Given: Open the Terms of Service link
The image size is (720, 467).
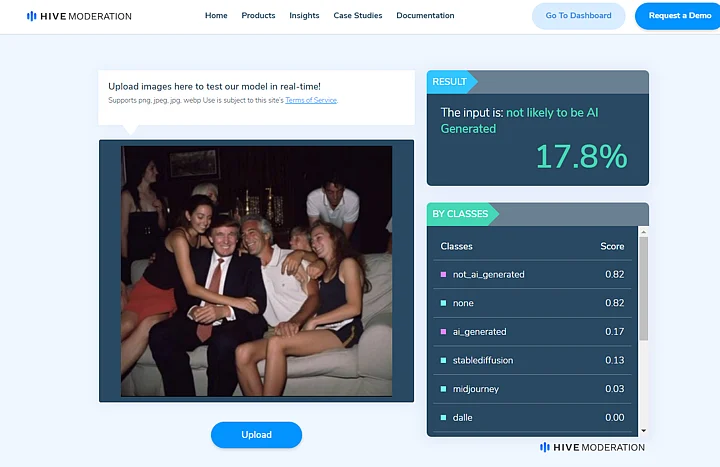Looking at the screenshot, I should [x=311, y=101].
